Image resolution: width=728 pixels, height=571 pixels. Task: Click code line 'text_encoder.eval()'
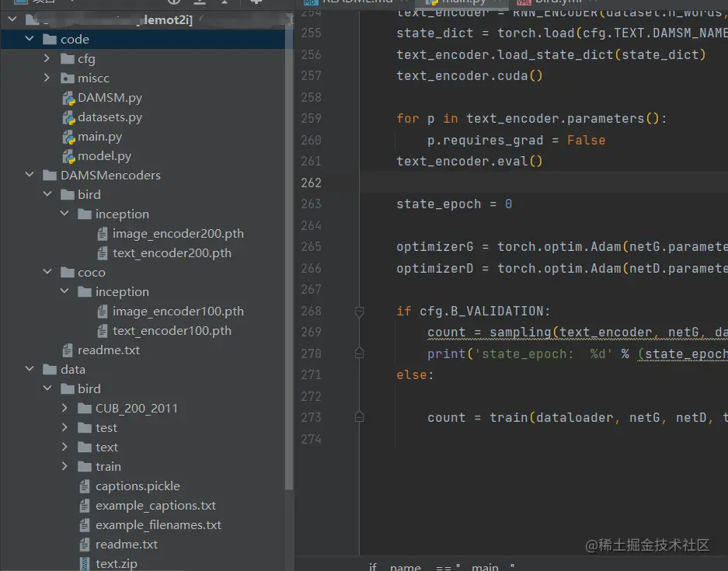(x=469, y=161)
